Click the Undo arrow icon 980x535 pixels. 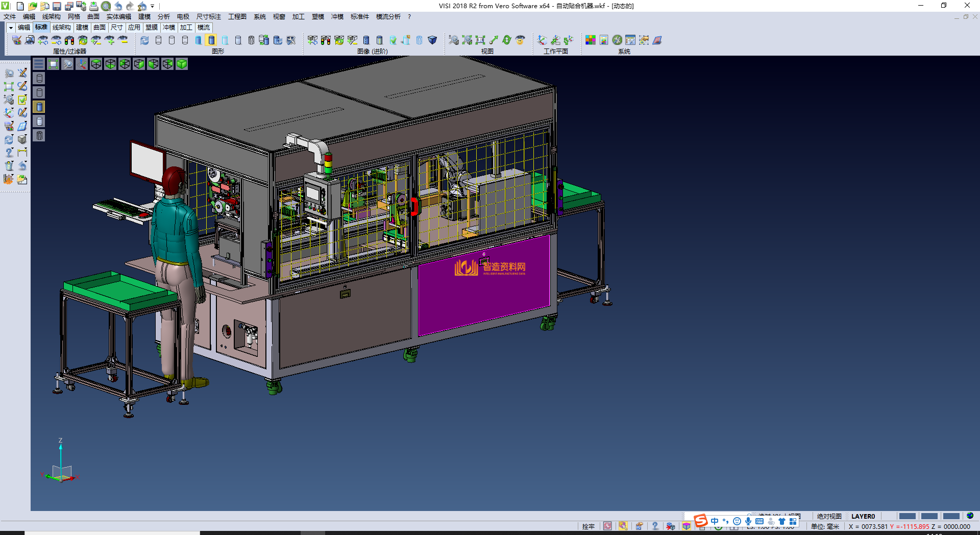[118, 6]
